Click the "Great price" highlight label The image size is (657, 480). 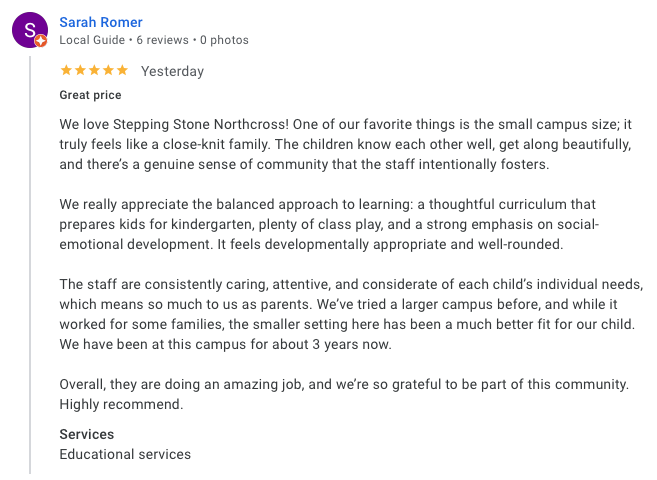coord(90,95)
